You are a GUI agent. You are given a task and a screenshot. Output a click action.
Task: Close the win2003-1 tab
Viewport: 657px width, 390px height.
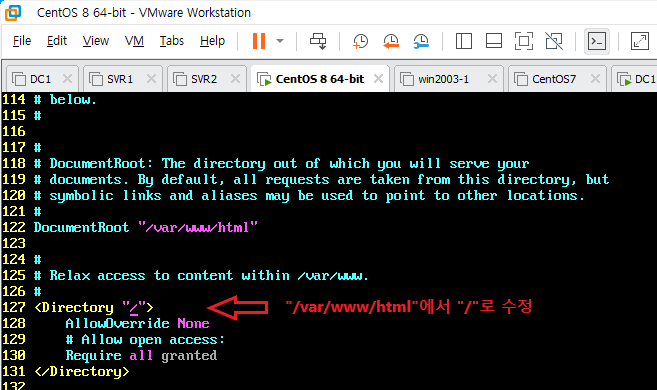492,78
